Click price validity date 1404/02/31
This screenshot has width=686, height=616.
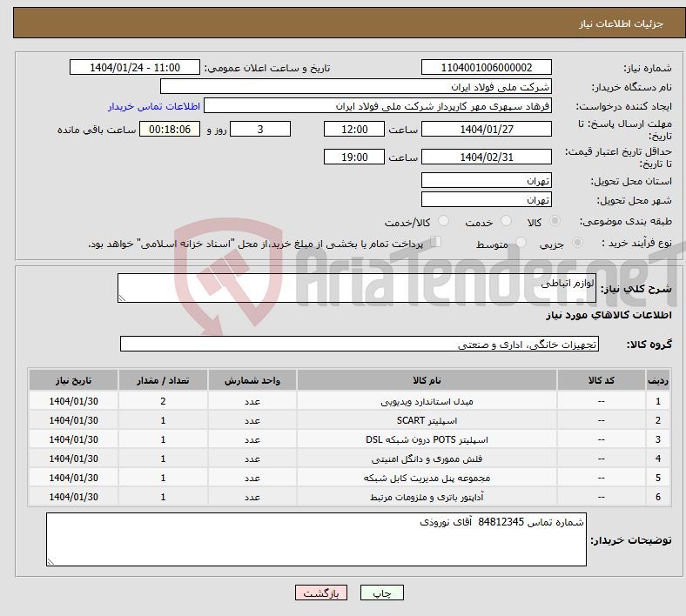point(486,157)
